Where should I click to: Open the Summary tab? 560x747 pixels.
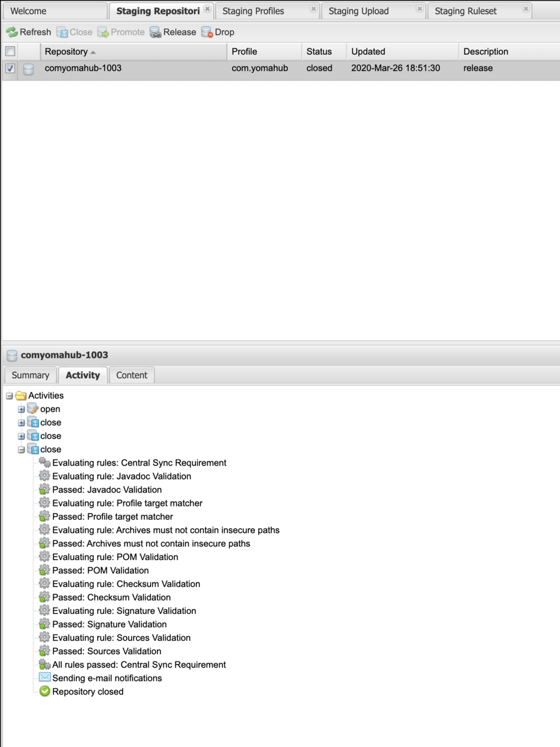30,375
